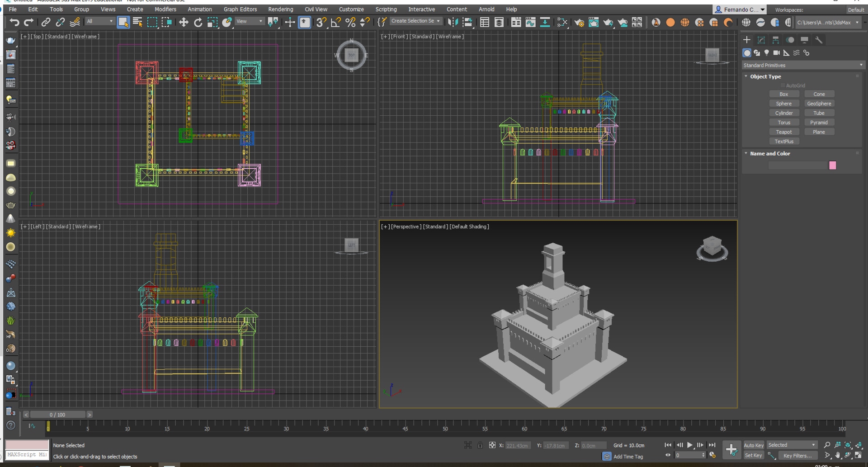The width and height of the screenshot is (868, 467).
Task: Click the object name input field
Action: coord(797,165)
